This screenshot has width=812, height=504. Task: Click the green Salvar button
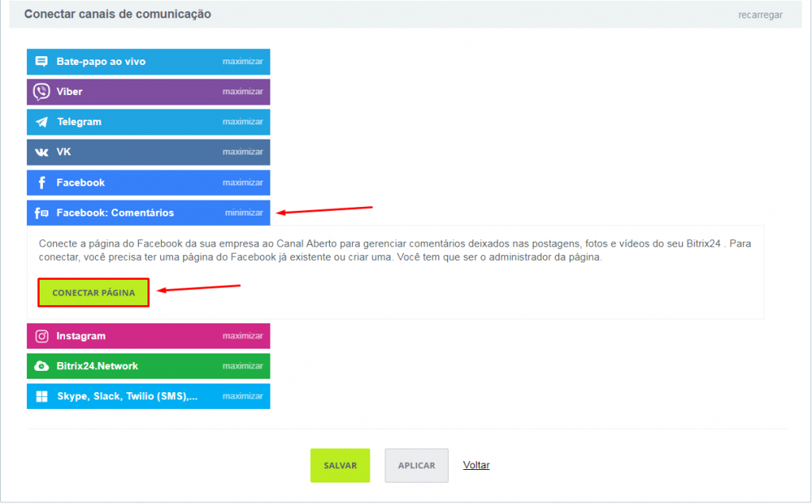[340, 466]
